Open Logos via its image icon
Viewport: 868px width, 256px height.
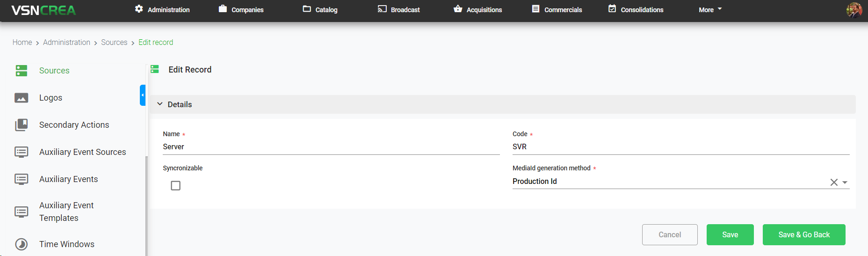22,98
